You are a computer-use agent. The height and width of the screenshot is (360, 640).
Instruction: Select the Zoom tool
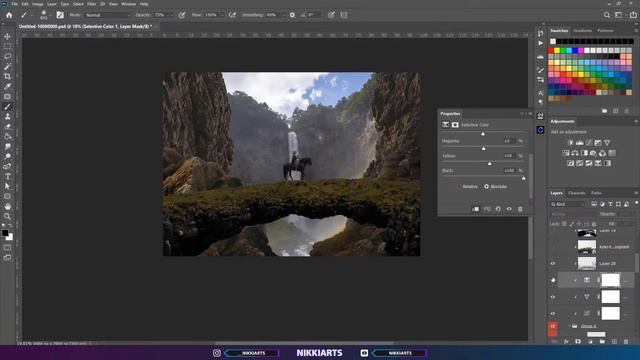pyautogui.click(x=7, y=216)
